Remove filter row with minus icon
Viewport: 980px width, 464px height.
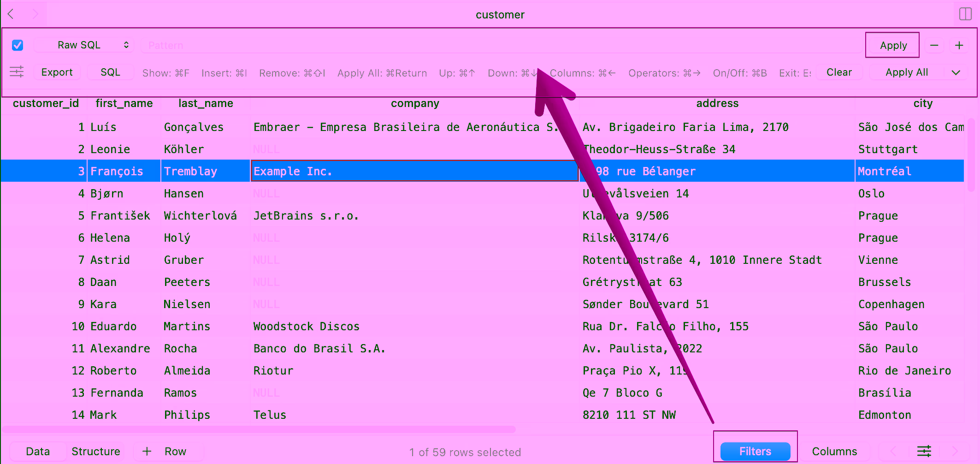point(934,45)
